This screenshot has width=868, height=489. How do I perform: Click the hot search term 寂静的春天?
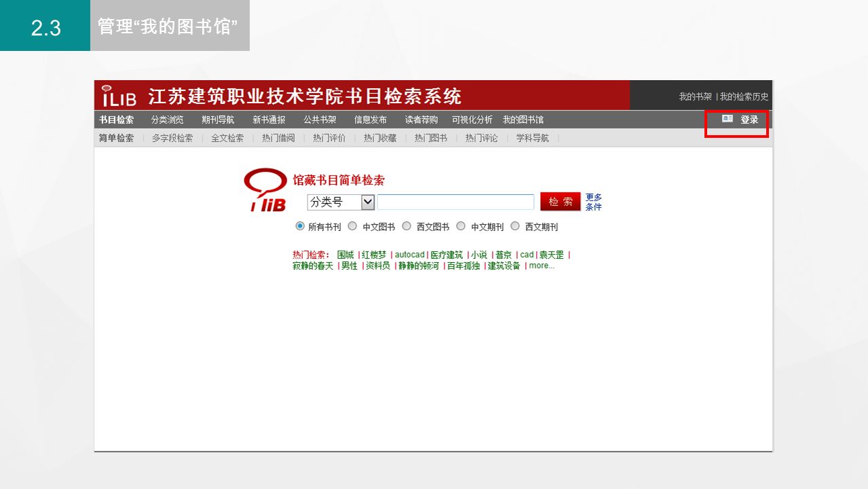point(313,266)
